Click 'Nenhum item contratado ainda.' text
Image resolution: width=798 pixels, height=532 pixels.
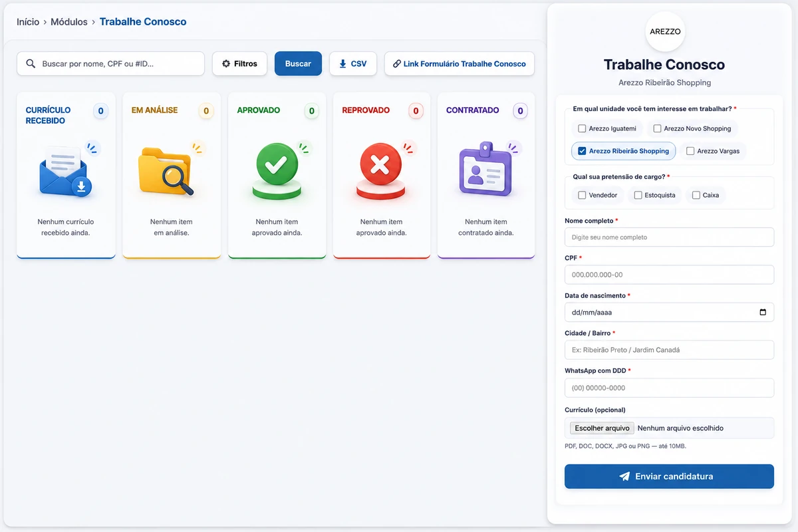486,227
